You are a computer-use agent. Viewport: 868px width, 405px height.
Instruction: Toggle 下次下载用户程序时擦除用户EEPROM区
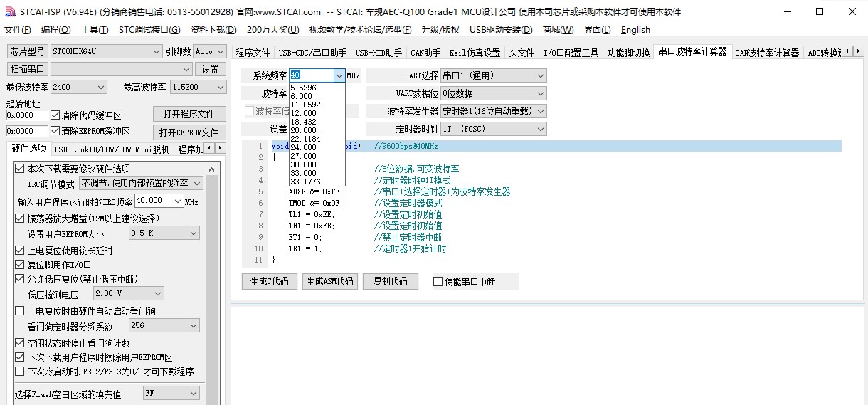(x=20, y=357)
